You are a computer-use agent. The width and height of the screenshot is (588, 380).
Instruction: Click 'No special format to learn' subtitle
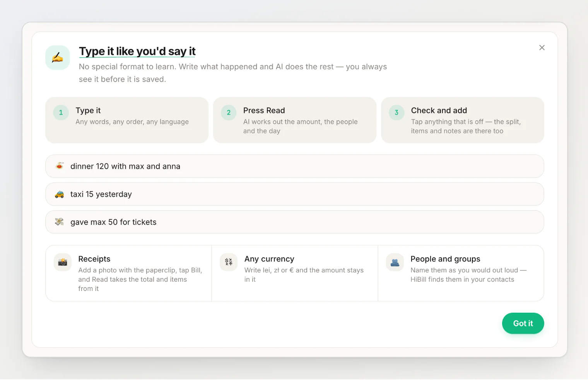(233, 73)
